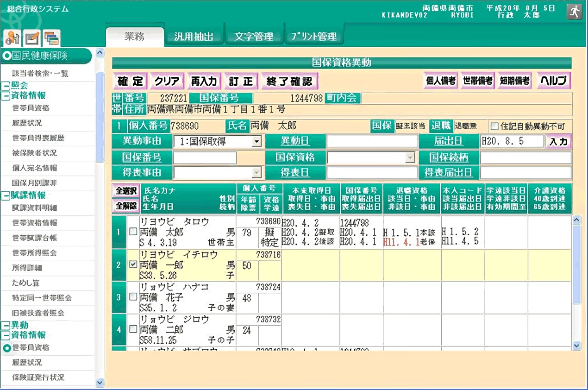588x390 pixels.
Task: Open 短期備考 notes
Action: tap(514, 81)
